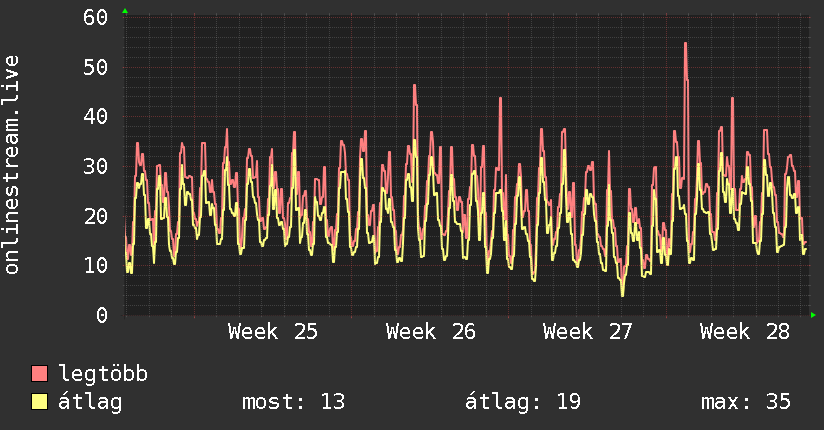Viewport: 824px width, 430px height.
Task: Click the yellow átlag legend swatch
Action: pyautogui.click(x=39, y=401)
